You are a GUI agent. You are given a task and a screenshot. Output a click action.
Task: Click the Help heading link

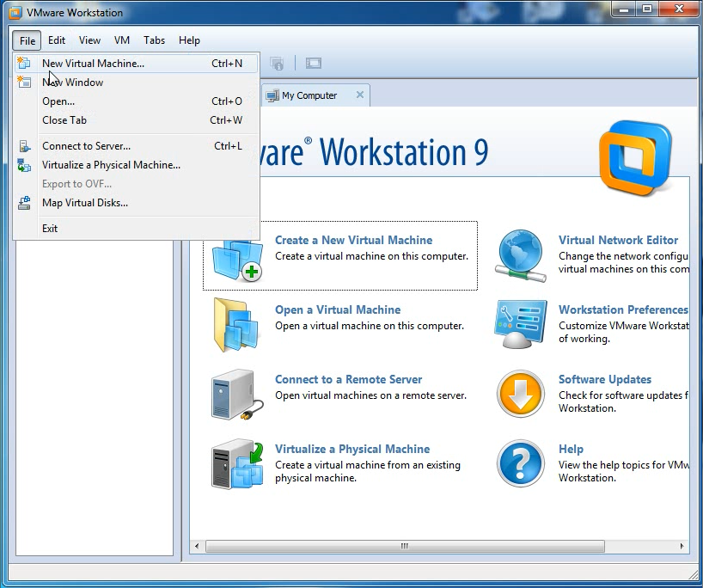pos(571,449)
